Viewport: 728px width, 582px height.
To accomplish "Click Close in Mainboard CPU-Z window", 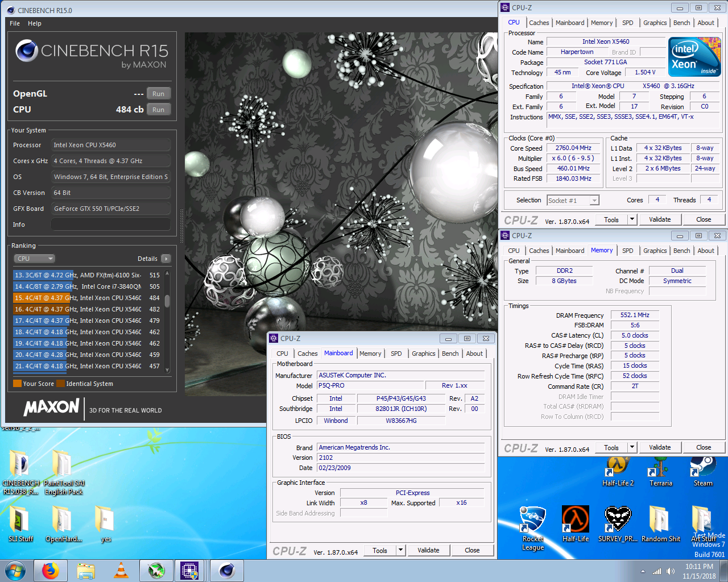I will click(x=472, y=550).
